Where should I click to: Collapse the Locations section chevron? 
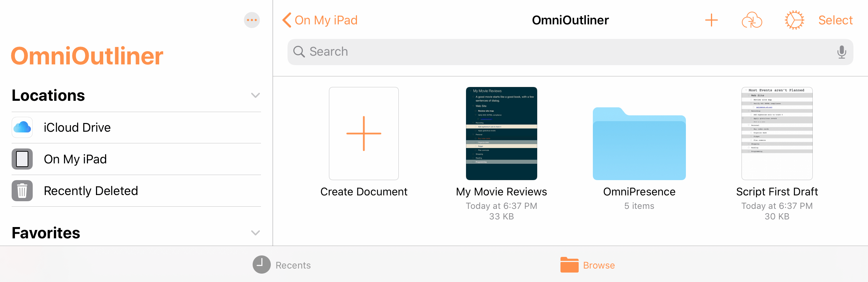(x=256, y=95)
